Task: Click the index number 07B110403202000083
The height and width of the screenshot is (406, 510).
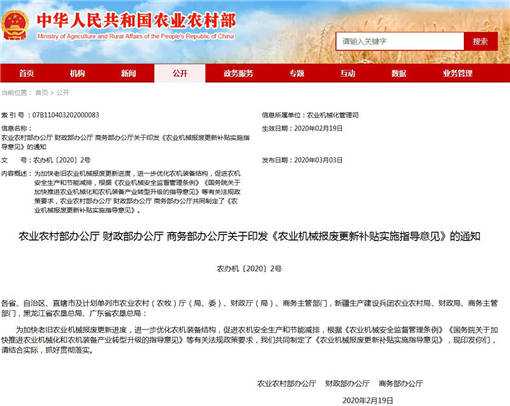Action: (66, 115)
